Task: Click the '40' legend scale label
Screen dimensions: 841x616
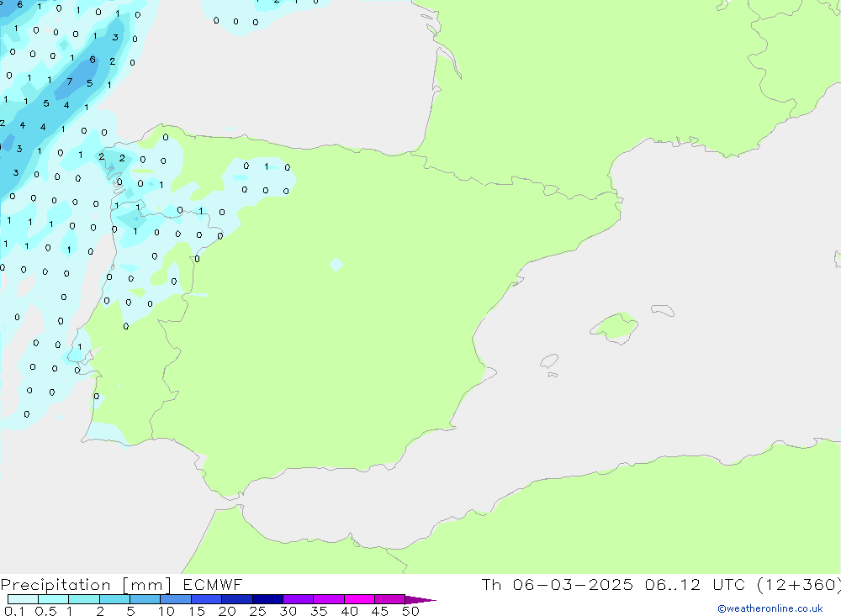Action: (349, 611)
